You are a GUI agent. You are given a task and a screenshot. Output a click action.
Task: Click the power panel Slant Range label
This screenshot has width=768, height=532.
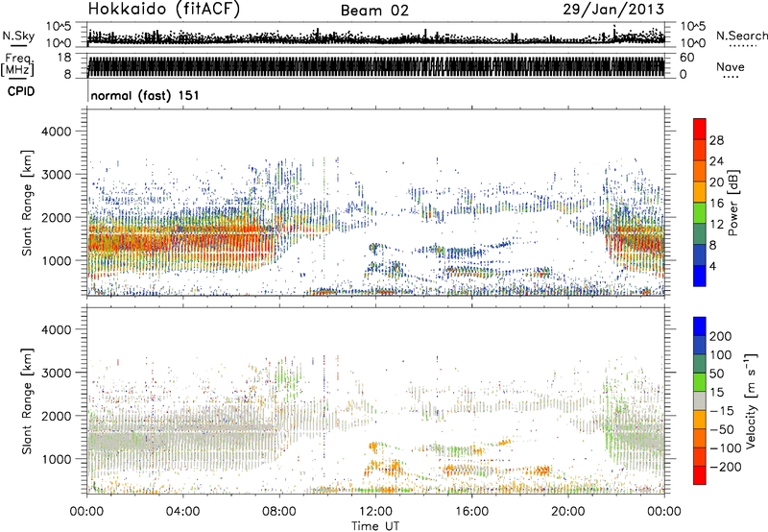[x=27, y=203]
